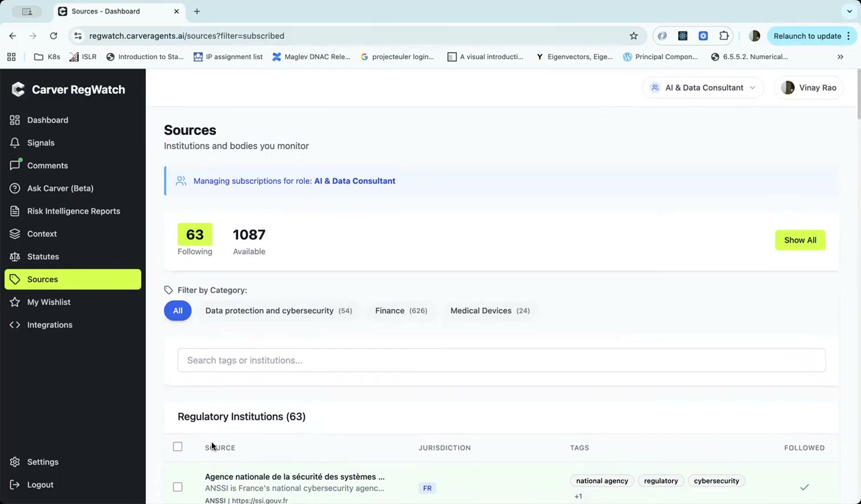Viewport: 861px width, 504px height.
Task: Open Agence nationale de la sécurité source
Action: tap(295, 477)
